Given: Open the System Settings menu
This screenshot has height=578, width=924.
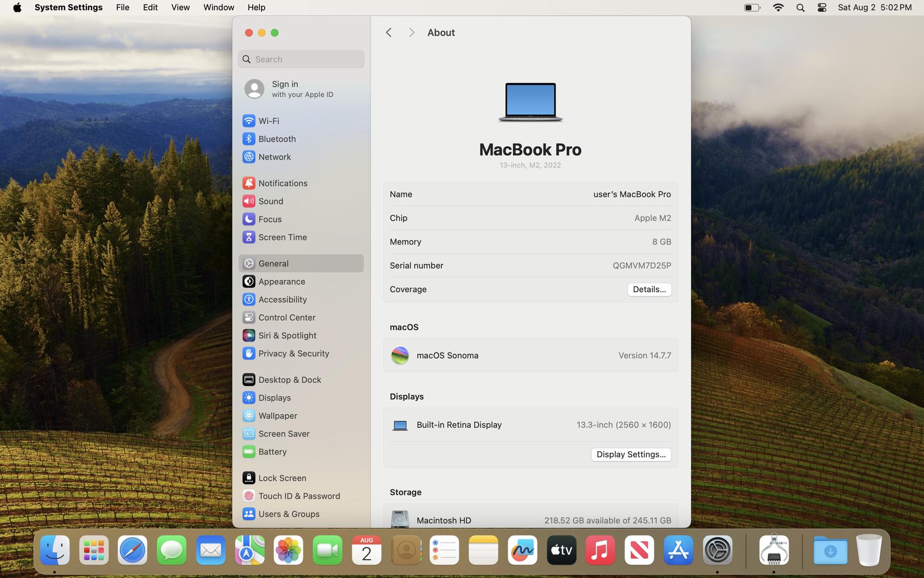Looking at the screenshot, I should point(68,7).
